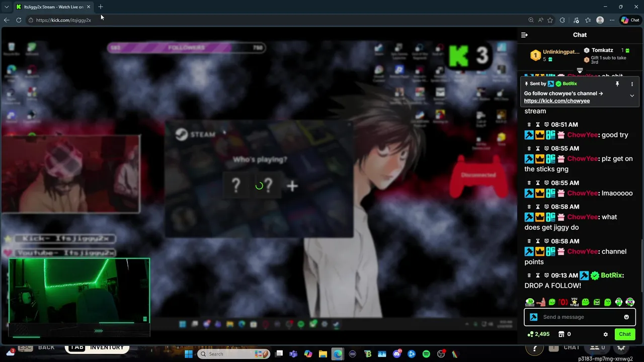Click the Windows taskbar Search box
The width and height of the screenshot is (644, 362).
234,354
